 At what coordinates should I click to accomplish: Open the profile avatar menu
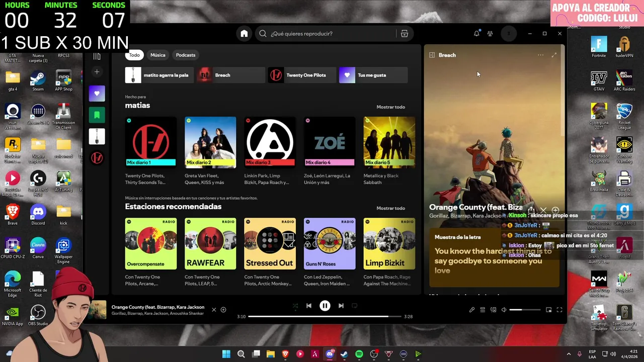click(509, 34)
